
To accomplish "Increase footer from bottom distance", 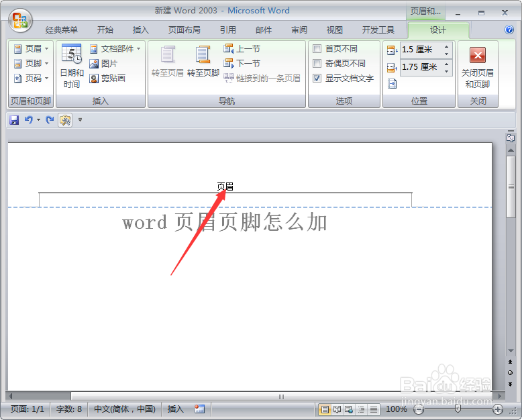I will 446,64.
